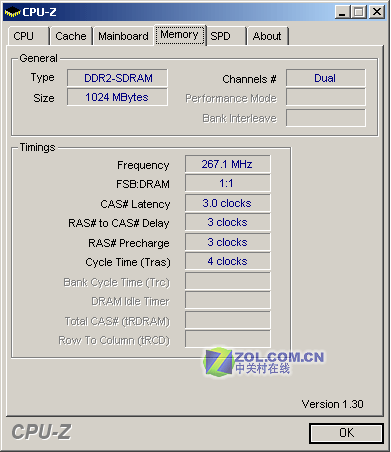
Task: Click the 267.1 MHz frequency value
Action: pyautogui.click(x=228, y=164)
